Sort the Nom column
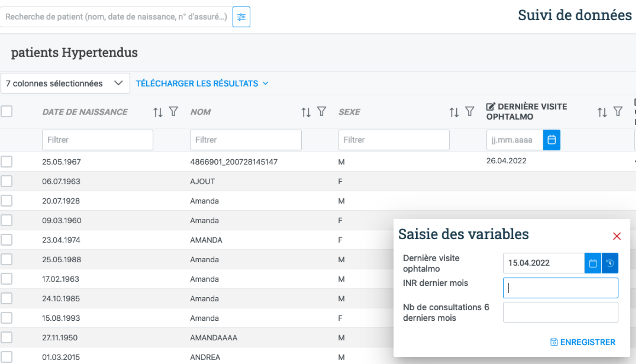This screenshot has width=636, height=364. pos(306,112)
